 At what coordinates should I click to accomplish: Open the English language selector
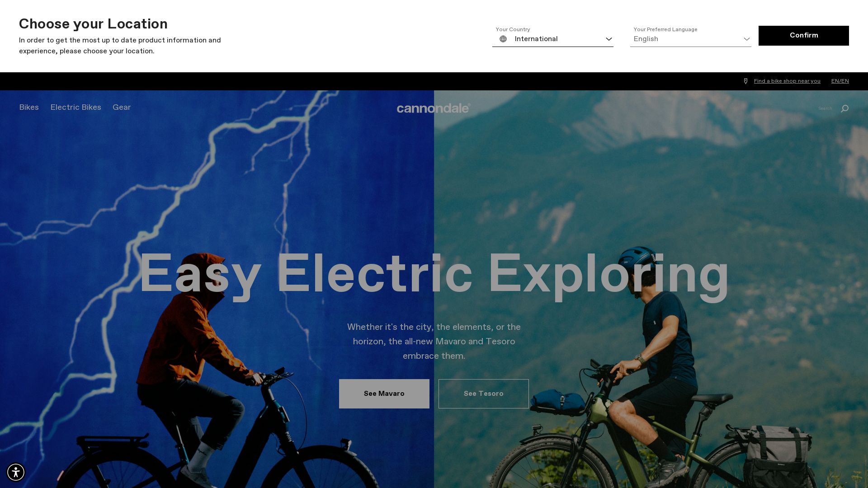pos(690,39)
